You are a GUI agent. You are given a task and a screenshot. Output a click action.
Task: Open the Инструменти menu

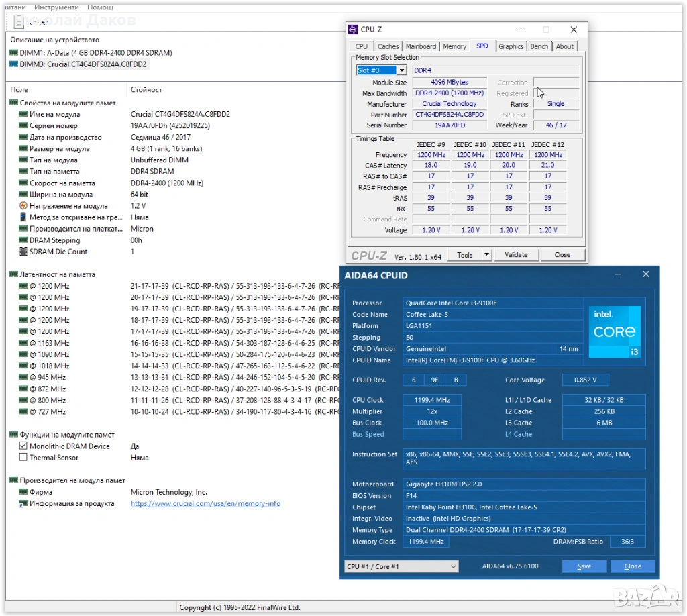point(57,7)
